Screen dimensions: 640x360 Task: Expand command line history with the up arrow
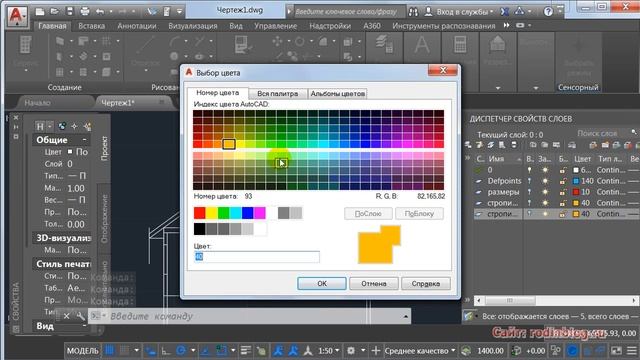pos(406,316)
